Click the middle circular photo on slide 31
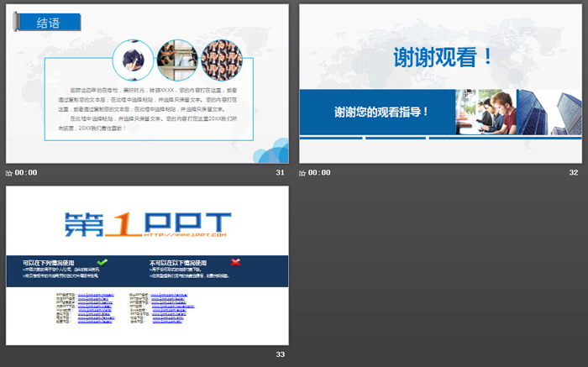Image resolution: width=588 pixels, height=367 pixels. tap(177, 60)
